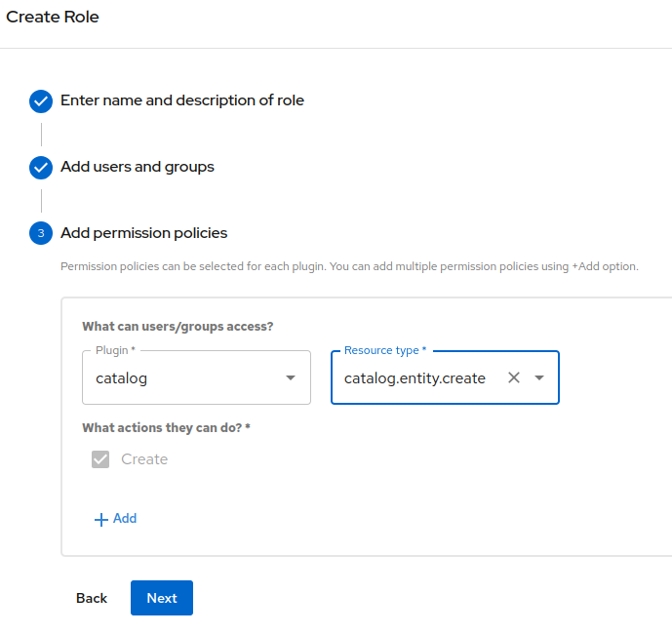Click the Create checkbox label text
This screenshot has height=634, width=672.
[x=144, y=459]
